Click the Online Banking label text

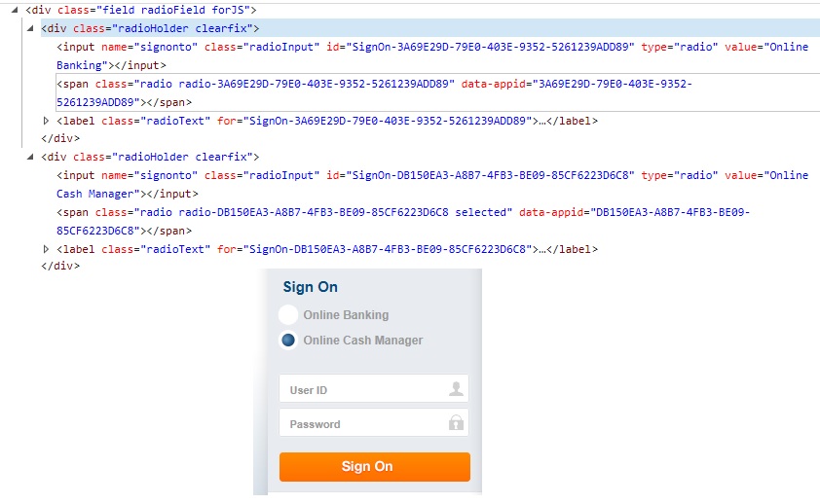(x=346, y=315)
